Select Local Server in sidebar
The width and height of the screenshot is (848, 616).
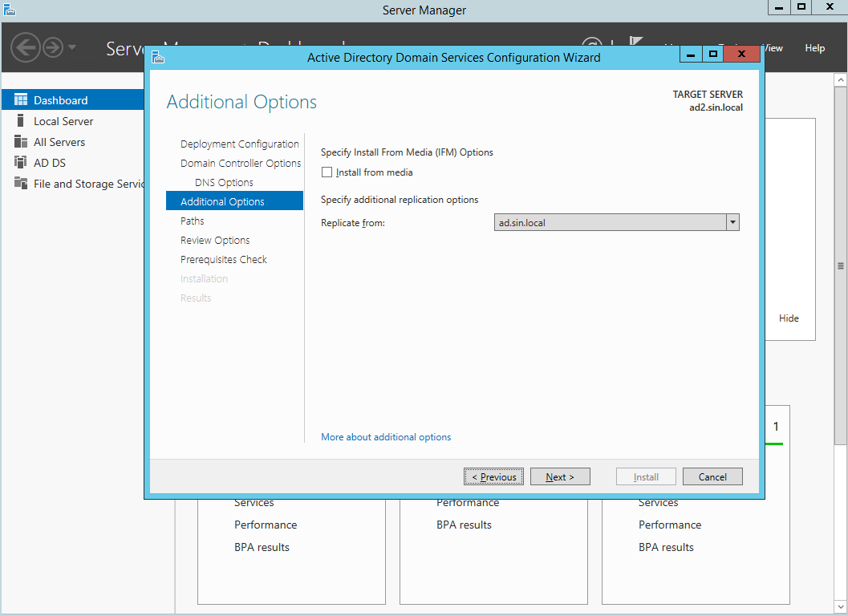click(63, 121)
